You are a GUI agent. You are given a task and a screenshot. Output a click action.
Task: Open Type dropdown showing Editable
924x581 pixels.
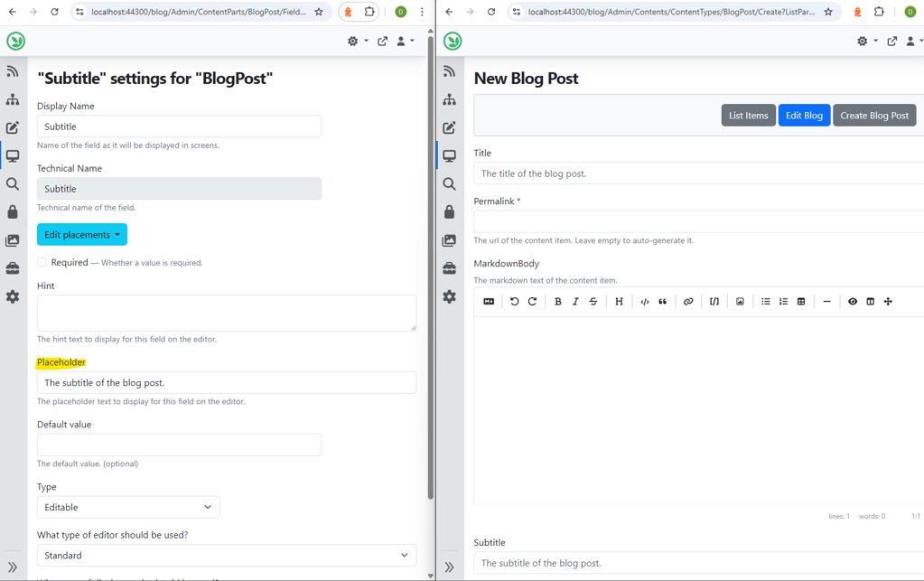(128, 507)
